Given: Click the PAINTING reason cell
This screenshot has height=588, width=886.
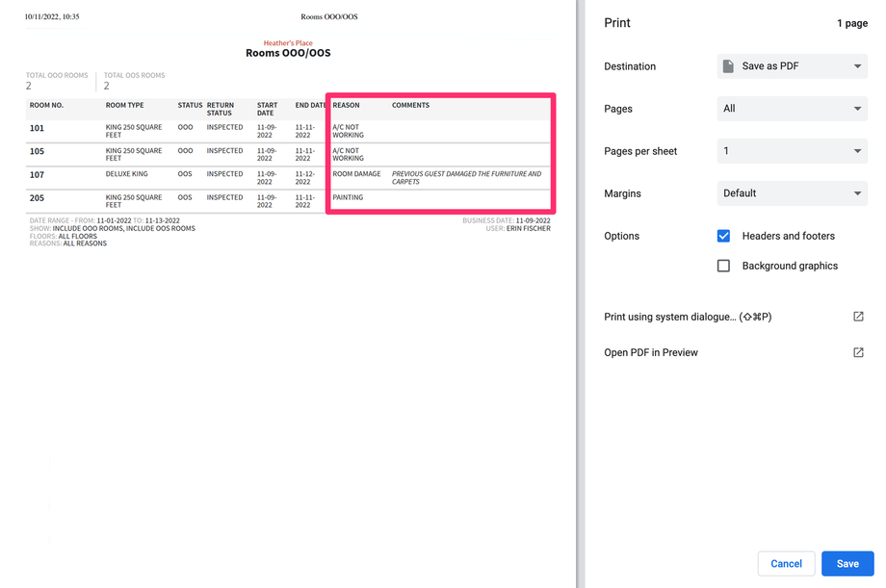Looking at the screenshot, I should [348, 197].
